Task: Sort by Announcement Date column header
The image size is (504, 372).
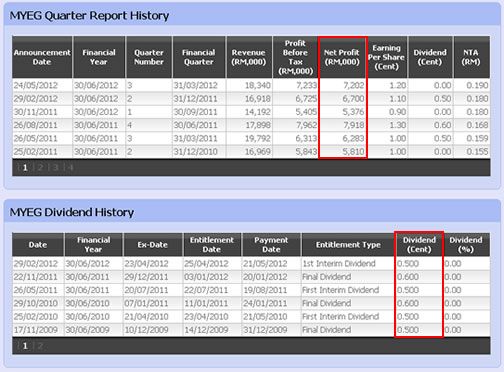Action: [x=42, y=57]
